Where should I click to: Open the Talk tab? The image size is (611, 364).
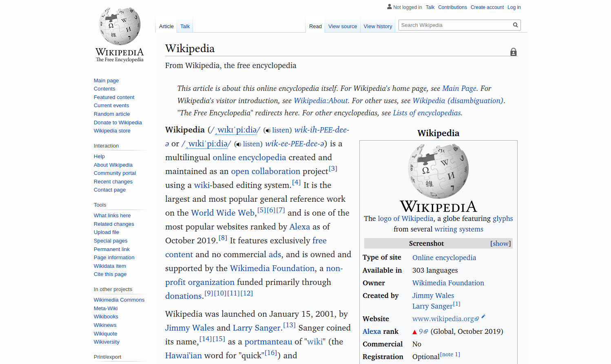[185, 26]
